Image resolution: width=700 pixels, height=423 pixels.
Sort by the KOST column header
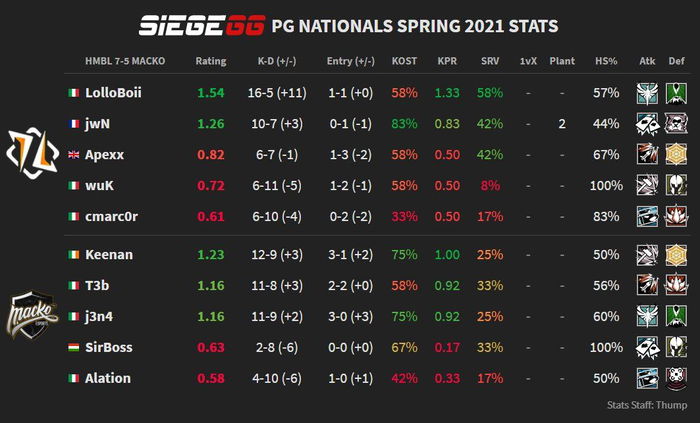tap(404, 61)
